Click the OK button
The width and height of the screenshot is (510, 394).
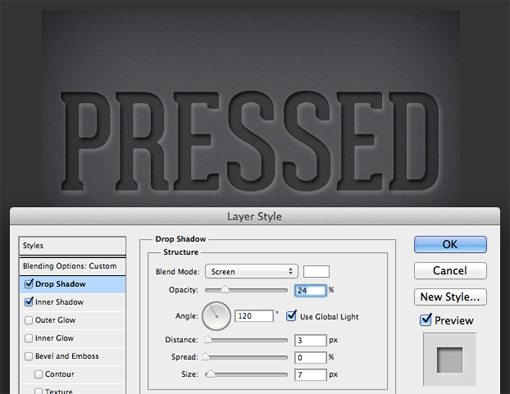450,244
